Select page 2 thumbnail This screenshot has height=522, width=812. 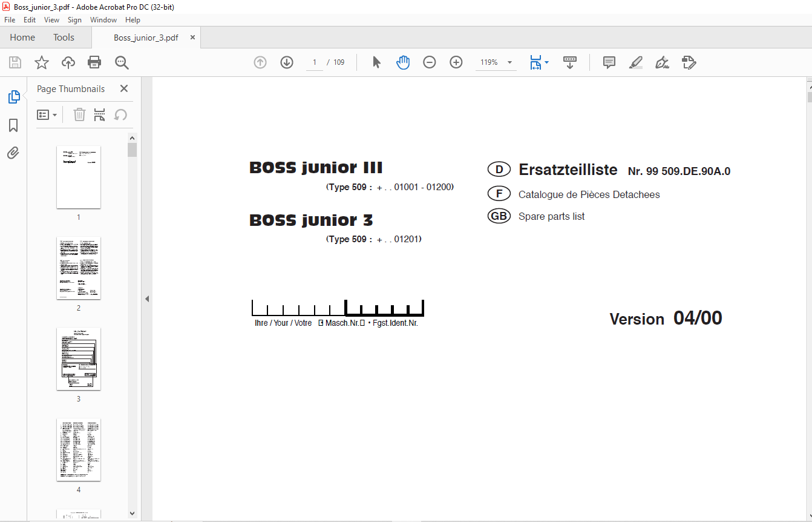click(x=79, y=268)
